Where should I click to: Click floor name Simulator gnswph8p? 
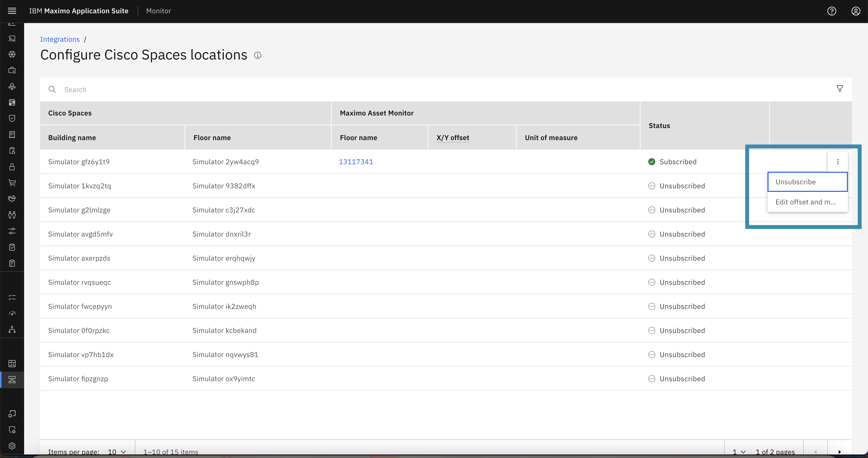tap(226, 282)
